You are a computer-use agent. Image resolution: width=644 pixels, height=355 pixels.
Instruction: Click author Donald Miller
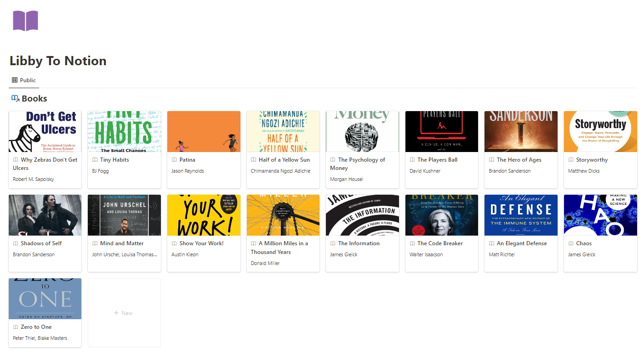tap(265, 263)
